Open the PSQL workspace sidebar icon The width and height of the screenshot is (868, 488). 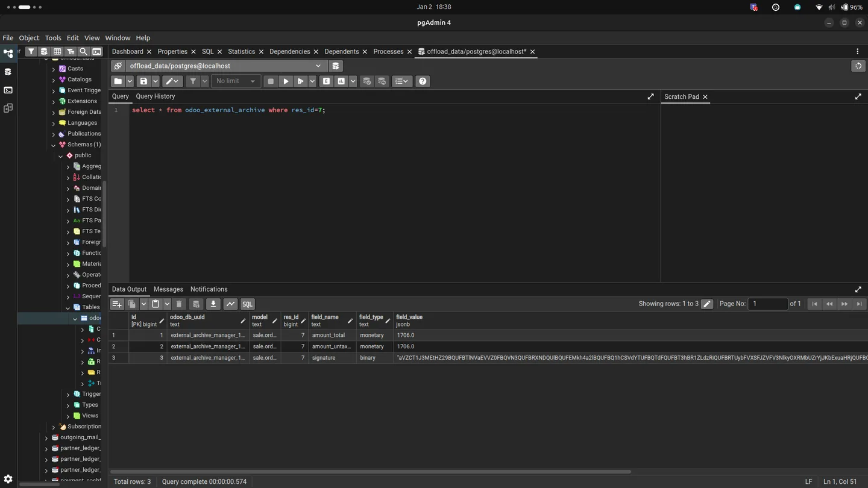(8, 90)
